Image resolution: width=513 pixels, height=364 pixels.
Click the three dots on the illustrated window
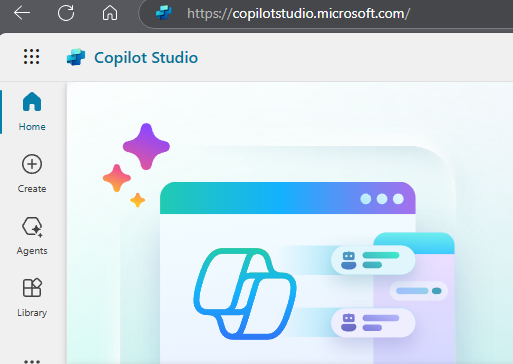pos(382,199)
